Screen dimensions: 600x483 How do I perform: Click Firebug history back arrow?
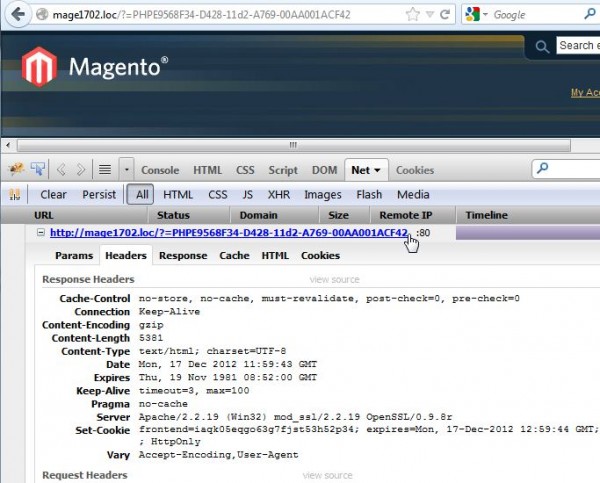(x=61, y=169)
